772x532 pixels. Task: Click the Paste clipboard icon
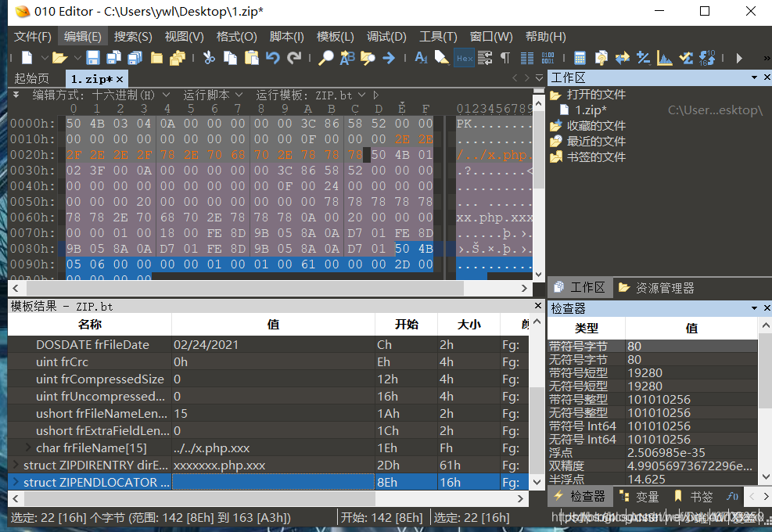[x=252, y=58]
